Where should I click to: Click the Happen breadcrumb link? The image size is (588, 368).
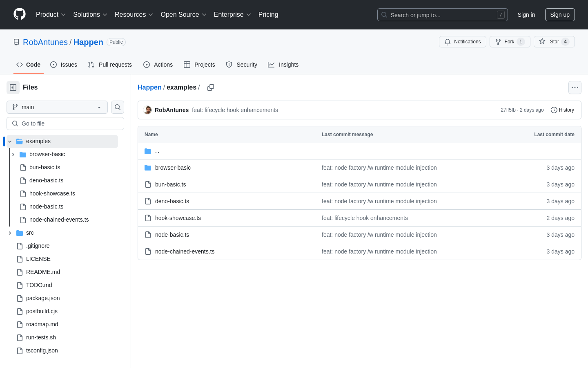149,87
